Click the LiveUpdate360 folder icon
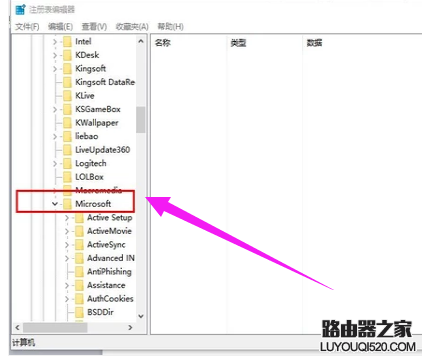The height and width of the screenshot is (360, 422). [x=67, y=150]
